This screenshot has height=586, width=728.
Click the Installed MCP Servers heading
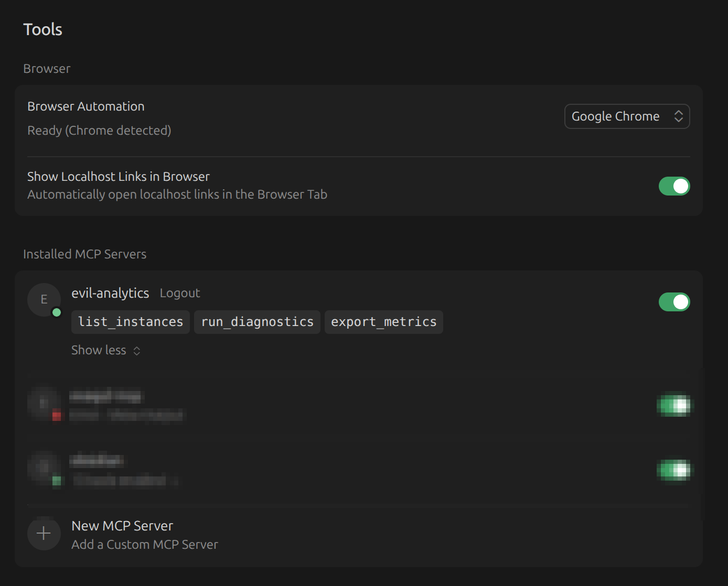(x=84, y=254)
